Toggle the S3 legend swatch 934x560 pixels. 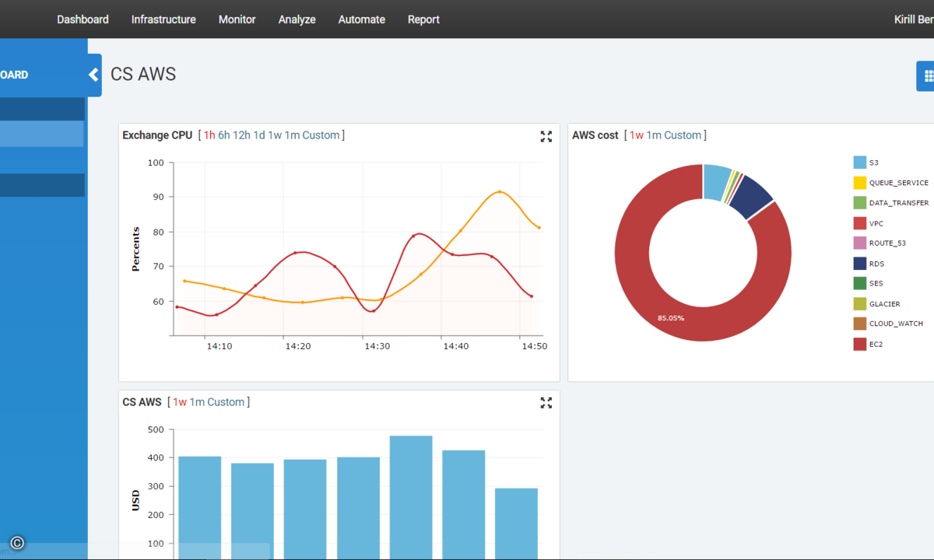point(860,163)
